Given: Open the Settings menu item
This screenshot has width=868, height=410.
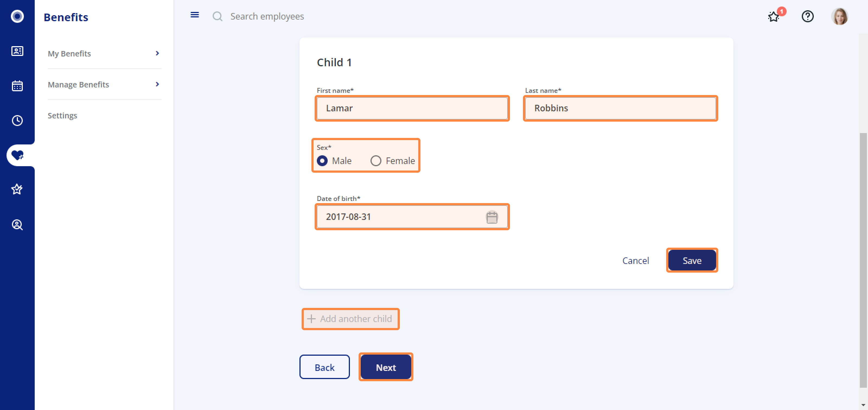Looking at the screenshot, I should click(62, 115).
